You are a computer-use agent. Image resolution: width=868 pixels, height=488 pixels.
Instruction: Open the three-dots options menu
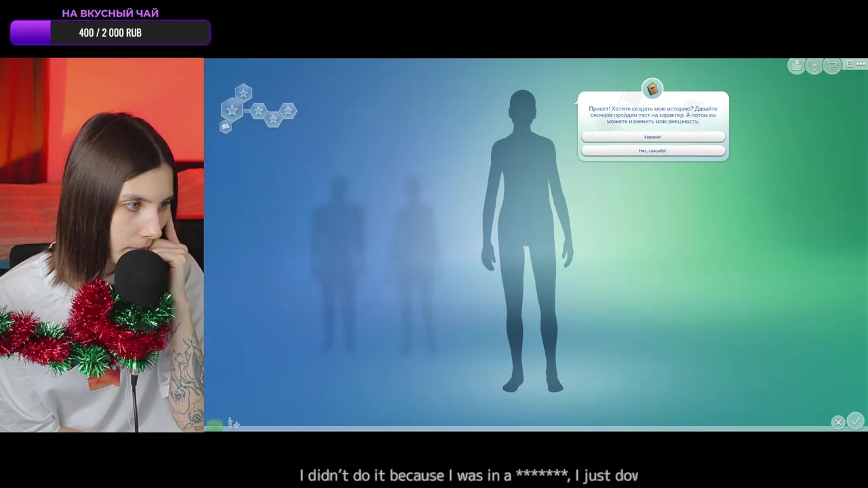point(861,64)
